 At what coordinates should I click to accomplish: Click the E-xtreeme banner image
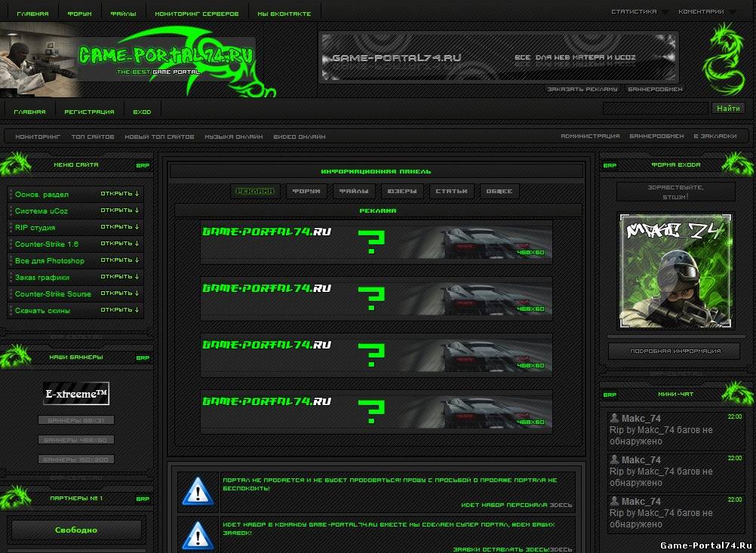pos(76,393)
